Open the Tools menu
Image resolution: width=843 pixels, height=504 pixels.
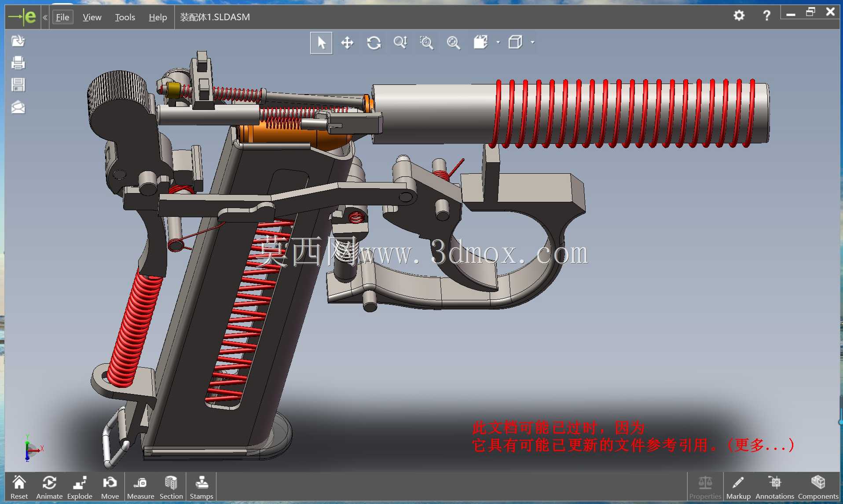[x=125, y=17]
